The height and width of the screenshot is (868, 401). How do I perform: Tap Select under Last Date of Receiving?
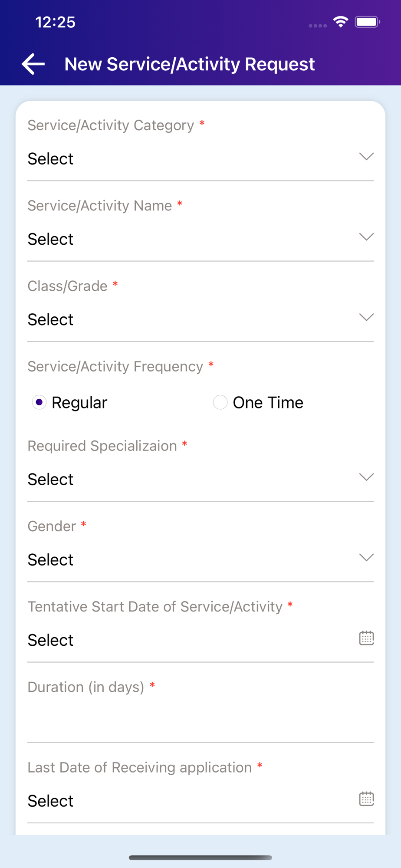[51, 801]
